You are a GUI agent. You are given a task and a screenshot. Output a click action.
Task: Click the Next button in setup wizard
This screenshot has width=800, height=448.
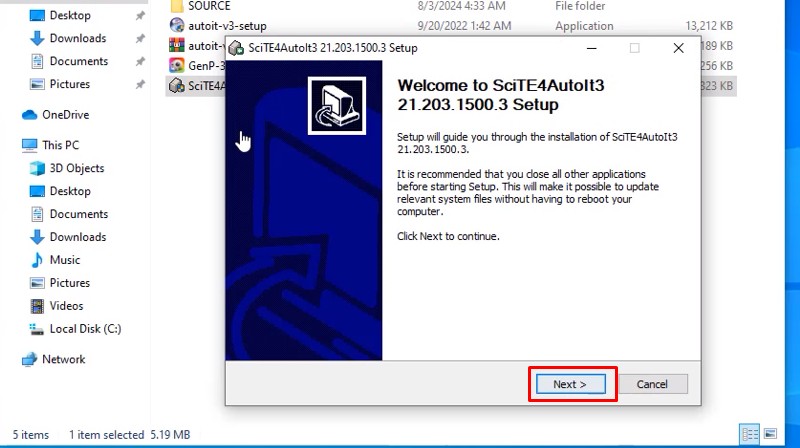coord(571,384)
